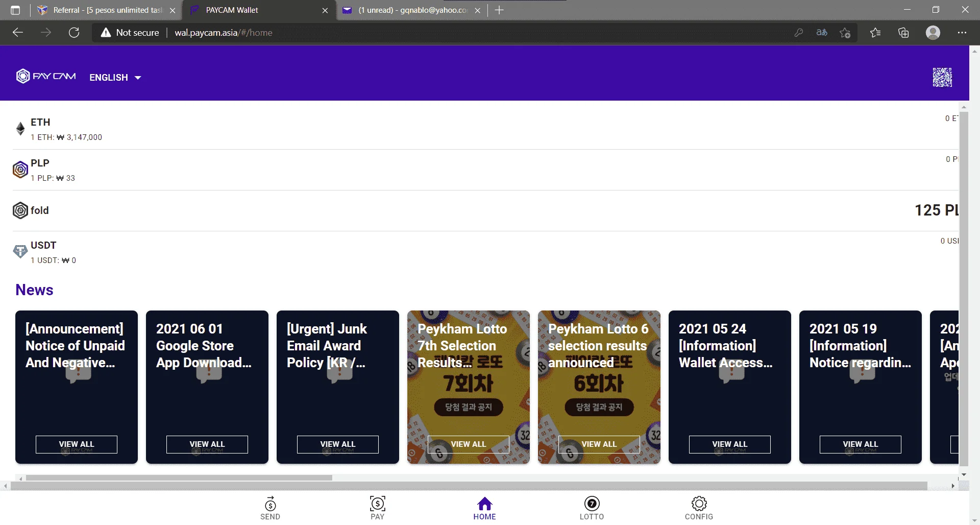Add this page to favorites
This screenshot has height=525, width=980.
pos(845,33)
